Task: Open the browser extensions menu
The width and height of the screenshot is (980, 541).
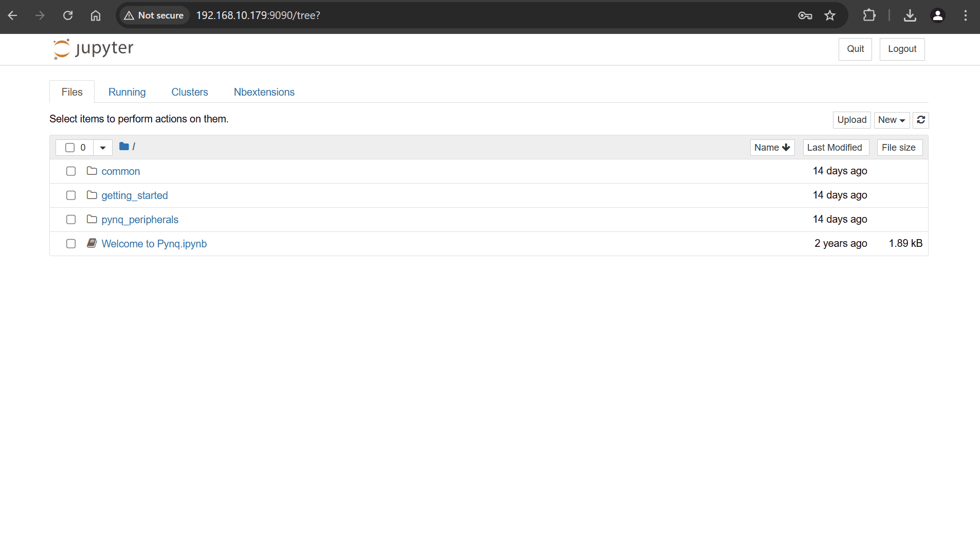Action: (x=869, y=15)
